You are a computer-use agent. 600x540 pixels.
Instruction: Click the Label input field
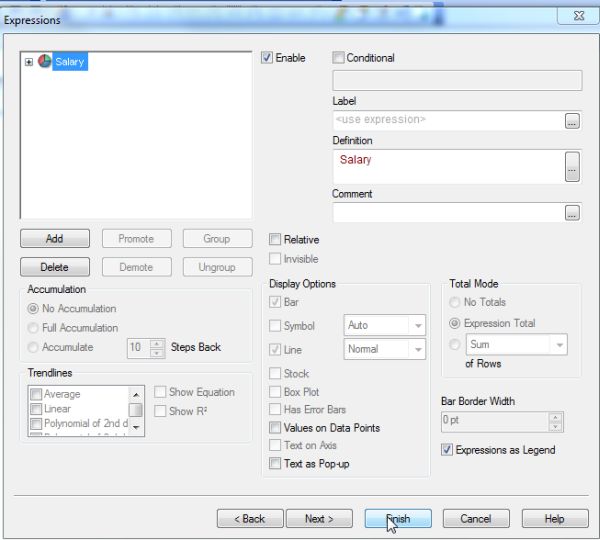[448, 120]
